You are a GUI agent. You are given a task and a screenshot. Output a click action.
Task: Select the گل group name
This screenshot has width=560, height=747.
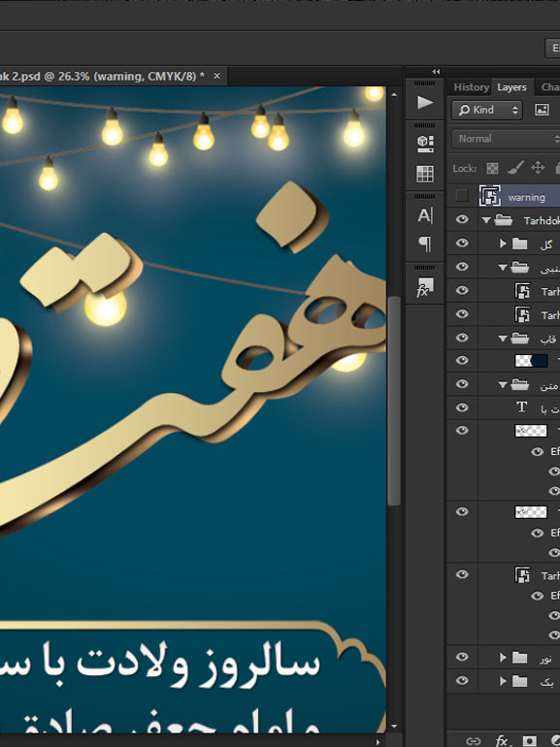tap(546, 244)
